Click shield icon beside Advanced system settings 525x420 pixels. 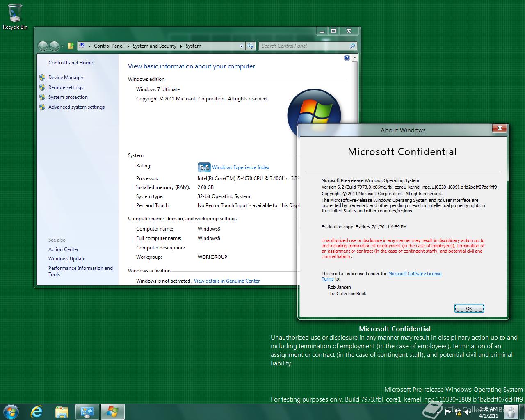42,107
